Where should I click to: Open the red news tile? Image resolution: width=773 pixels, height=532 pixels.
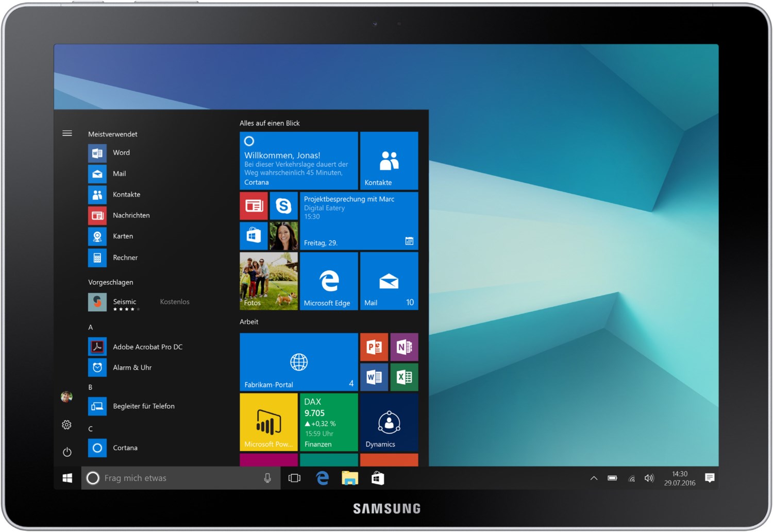[x=254, y=206]
